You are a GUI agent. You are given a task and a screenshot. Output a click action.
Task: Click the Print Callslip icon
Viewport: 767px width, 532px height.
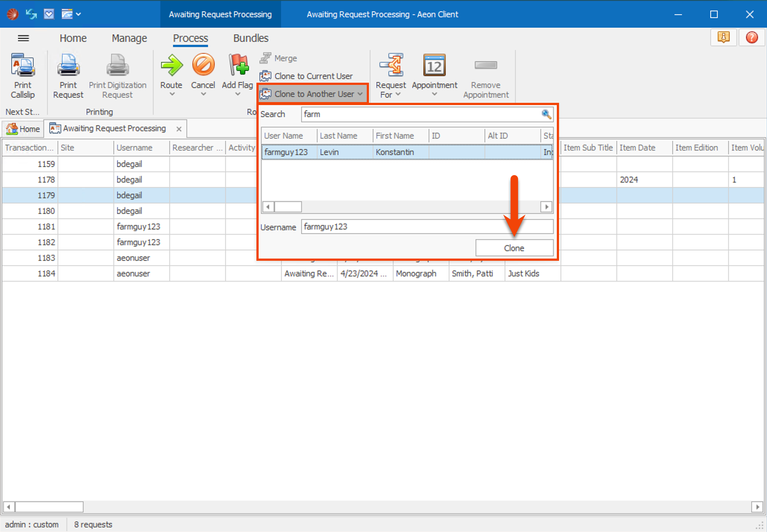[23, 65]
